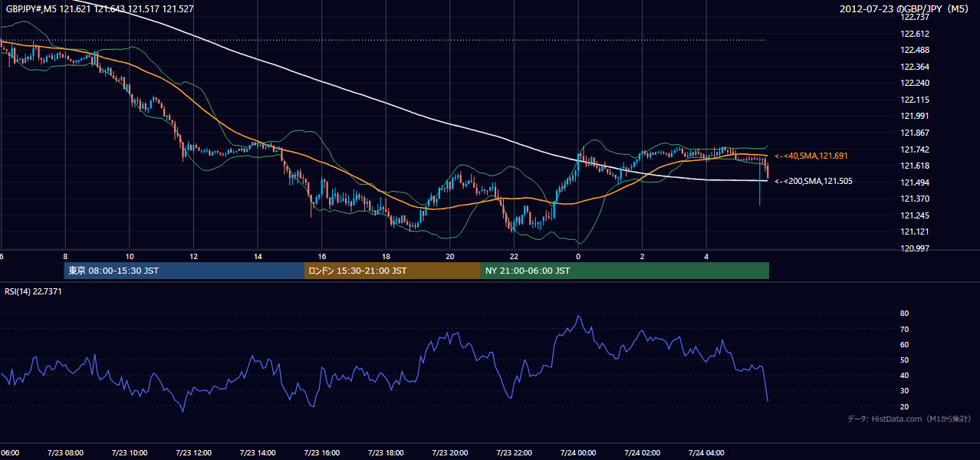Click the 7/23 22:00 time axis label
The image size is (980, 460).
click(514, 452)
